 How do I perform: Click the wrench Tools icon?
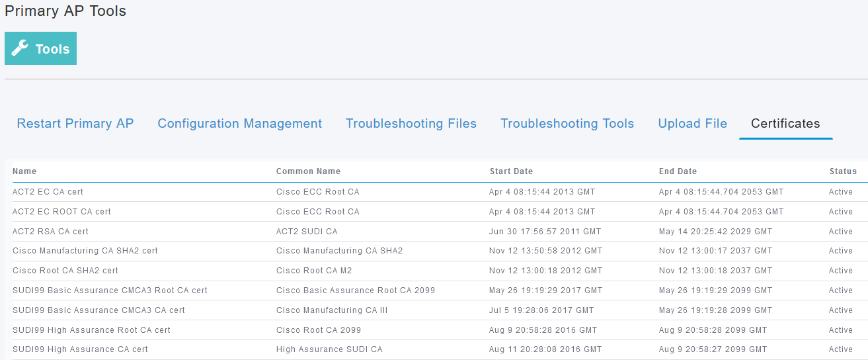tap(20, 48)
